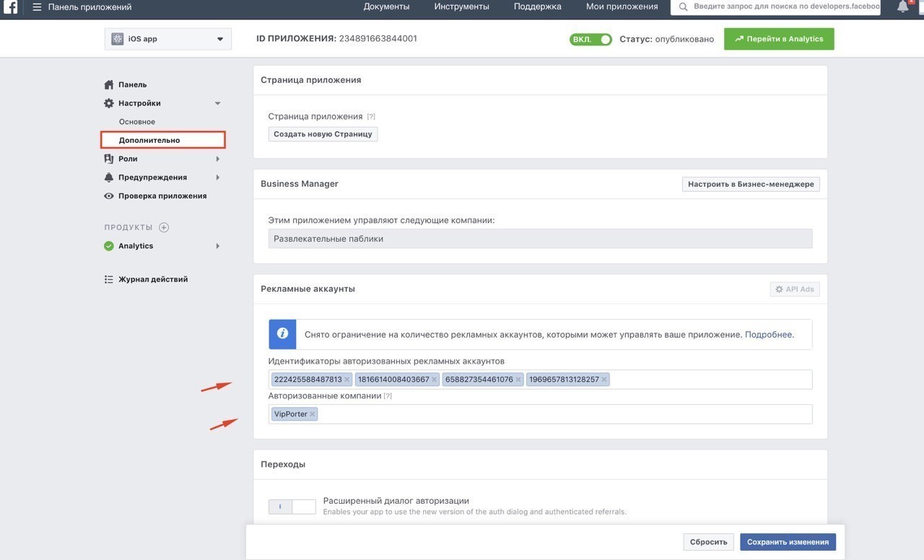Click the app ID 234891663844001
Viewport: 924px width, 560px height.
click(x=378, y=39)
